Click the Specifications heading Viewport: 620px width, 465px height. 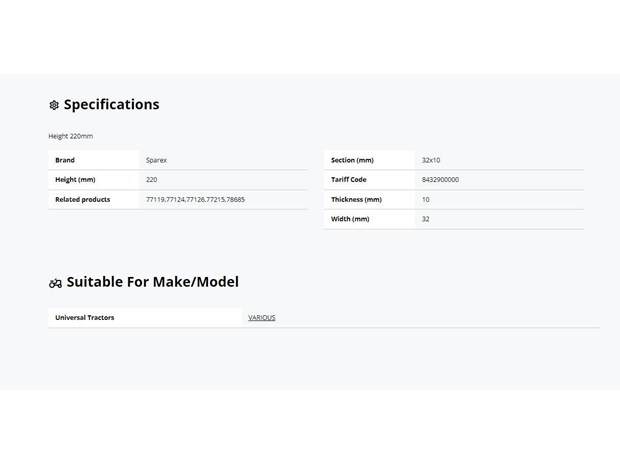pos(112,104)
